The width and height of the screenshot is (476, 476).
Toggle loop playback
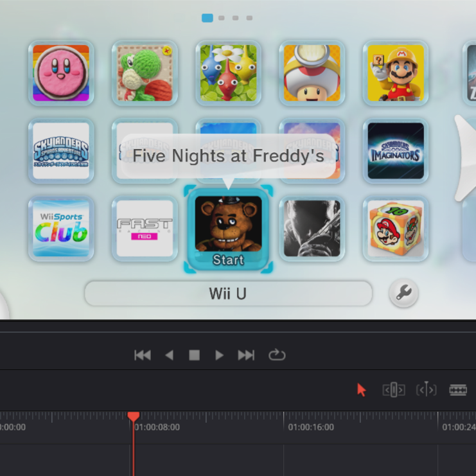[x=277, y=355]
